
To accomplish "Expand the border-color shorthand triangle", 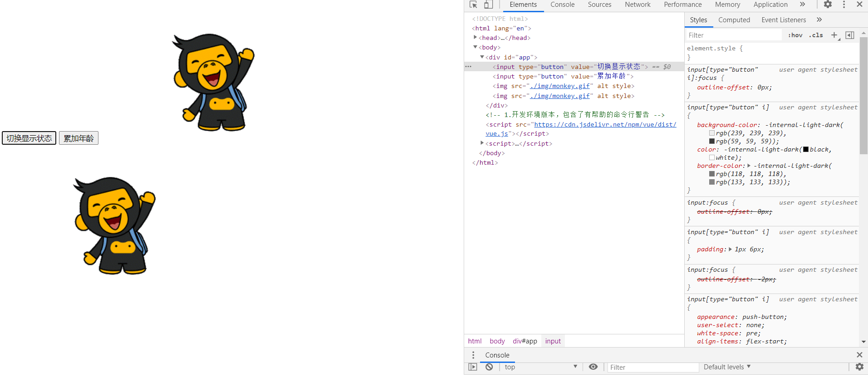I will 749,166.
